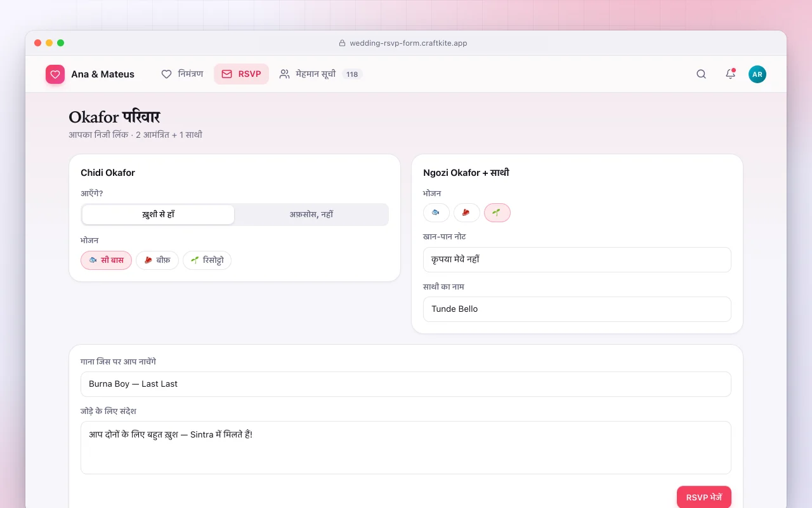Click the खान-पान नोट input field
The height and width of the screenshot is (508, 812).
pos(577,260)
